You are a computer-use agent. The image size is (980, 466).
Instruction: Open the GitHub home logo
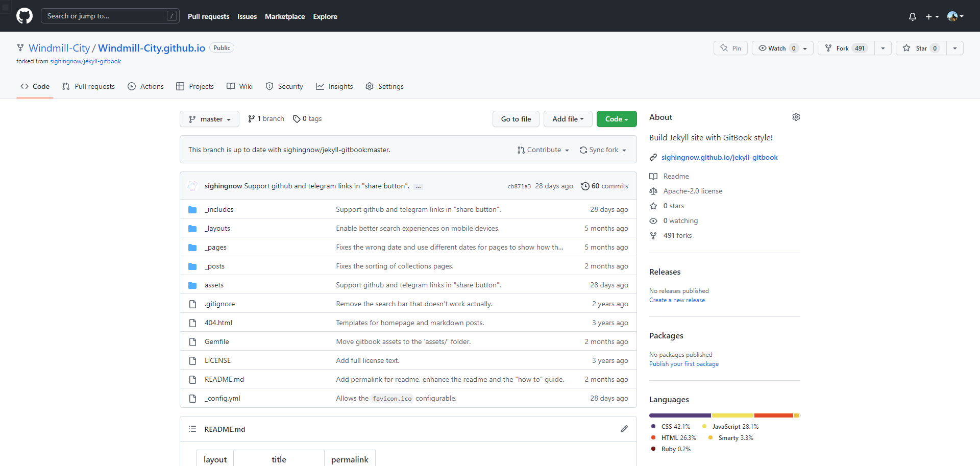(x=24, y=16)
